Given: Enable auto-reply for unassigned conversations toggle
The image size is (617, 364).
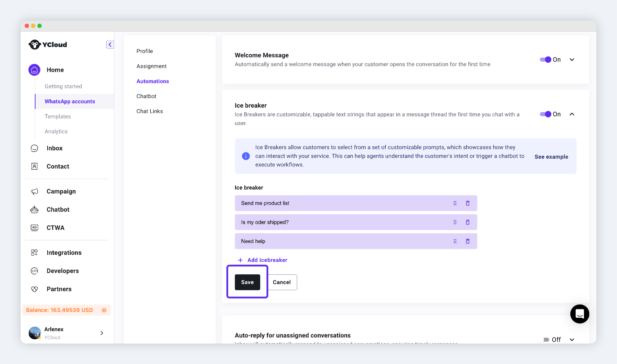Looking at the screenshot, I should pyautogui.click(x=544, y=339).
